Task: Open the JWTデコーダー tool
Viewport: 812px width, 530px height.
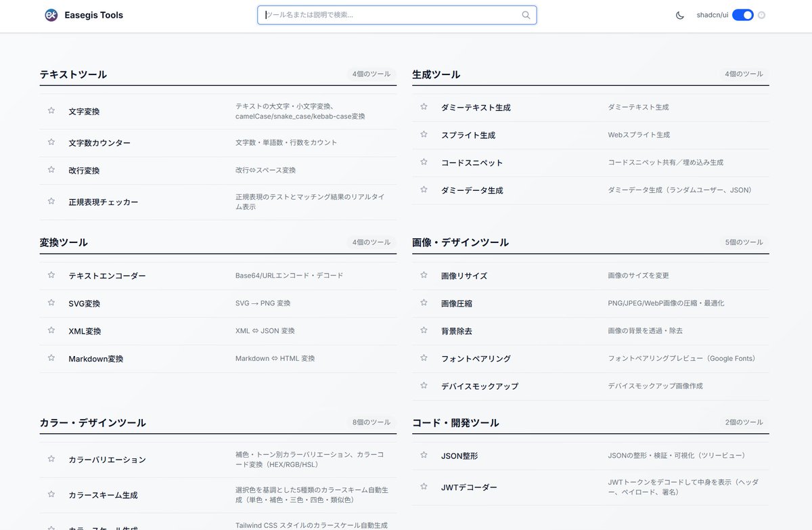Action: (469, 487)
